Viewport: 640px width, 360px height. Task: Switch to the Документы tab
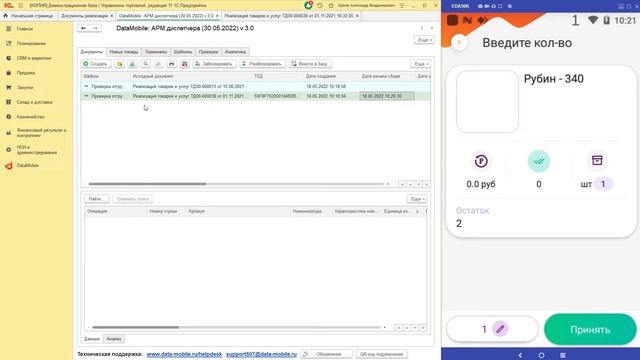coord(91,52)
